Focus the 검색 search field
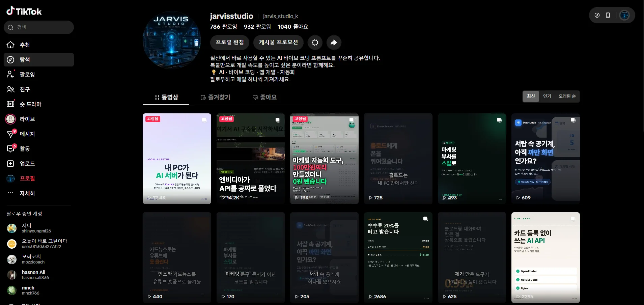Viewport: 644px width, 305px height. (x=39, y=27)
